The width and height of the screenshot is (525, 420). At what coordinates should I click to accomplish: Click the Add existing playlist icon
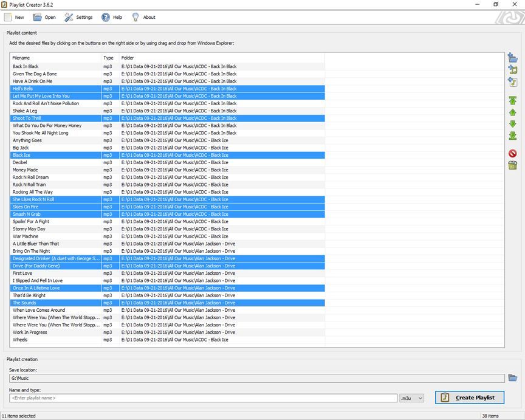coord(512,82)
